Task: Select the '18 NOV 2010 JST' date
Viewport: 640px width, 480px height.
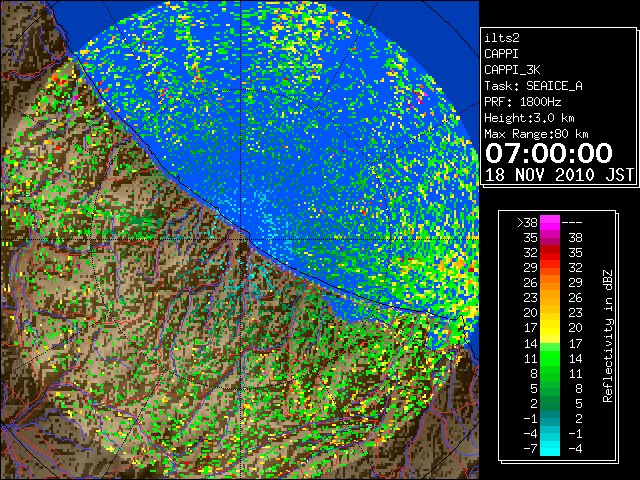Action: [x=559, y=175]
